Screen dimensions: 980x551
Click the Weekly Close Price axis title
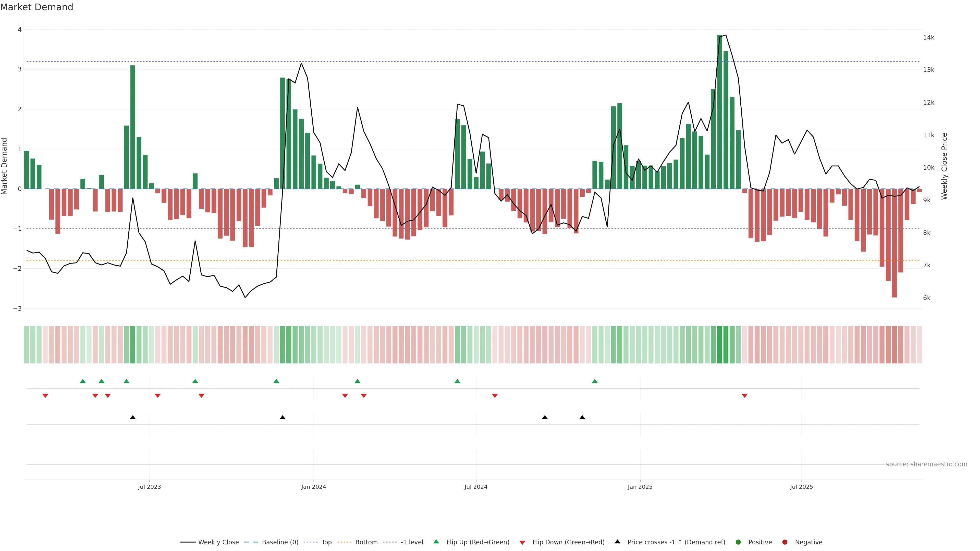click(x=945, y=166)
